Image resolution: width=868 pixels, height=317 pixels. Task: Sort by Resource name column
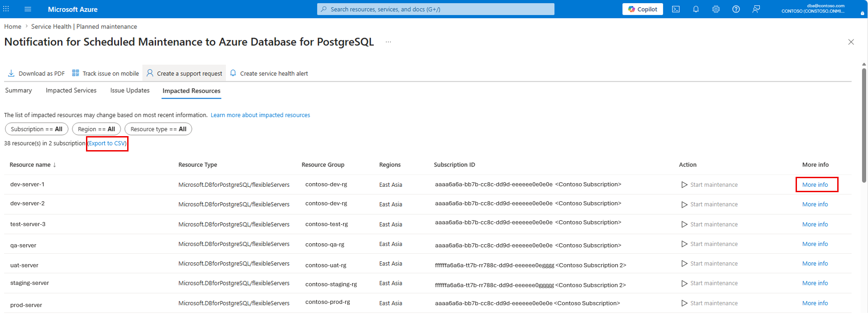(33, 165)
